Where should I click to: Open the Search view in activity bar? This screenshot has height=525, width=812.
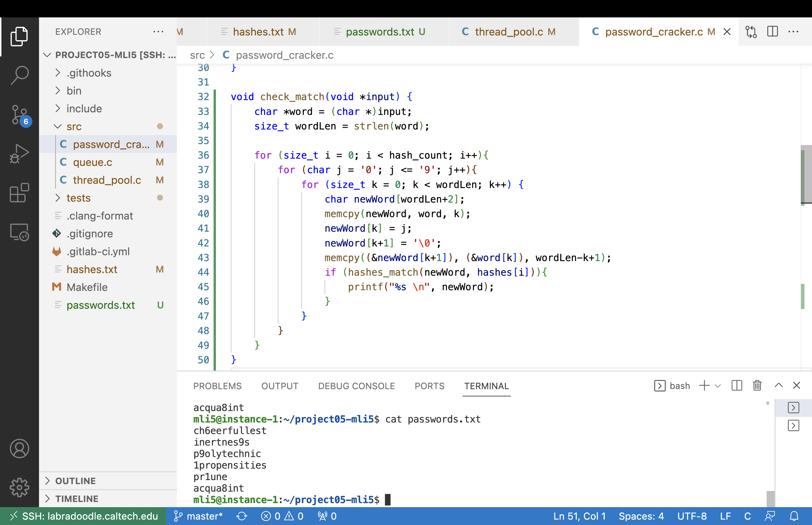coord(20,75)
